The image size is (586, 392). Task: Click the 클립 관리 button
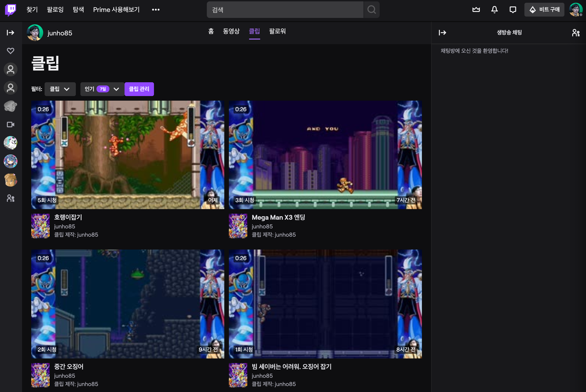point(139,89)
